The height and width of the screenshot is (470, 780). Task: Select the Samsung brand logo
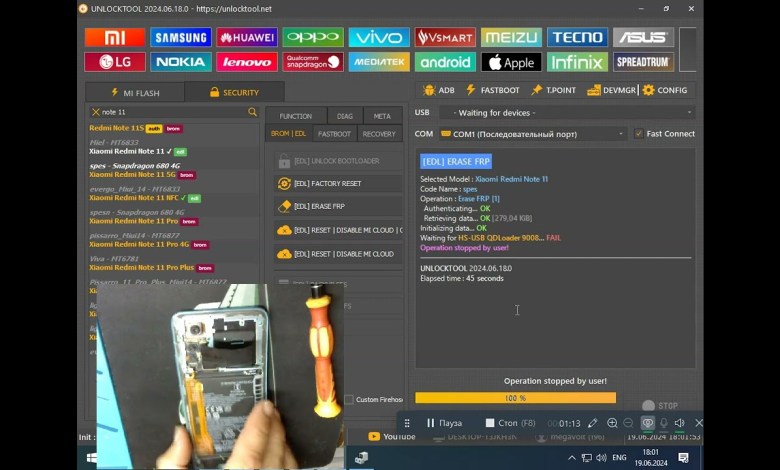[180, 37]
